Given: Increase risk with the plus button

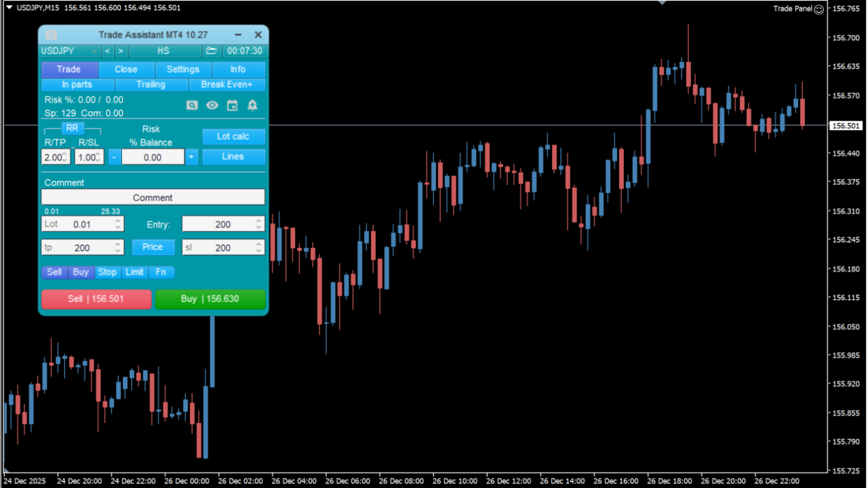Looking at the screenshot, I should [x=192, y=157].
